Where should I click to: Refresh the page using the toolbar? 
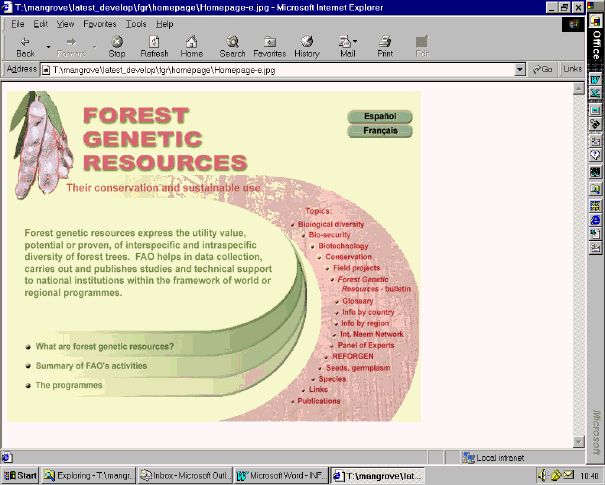pyautogui.click(x=155, y=46)
